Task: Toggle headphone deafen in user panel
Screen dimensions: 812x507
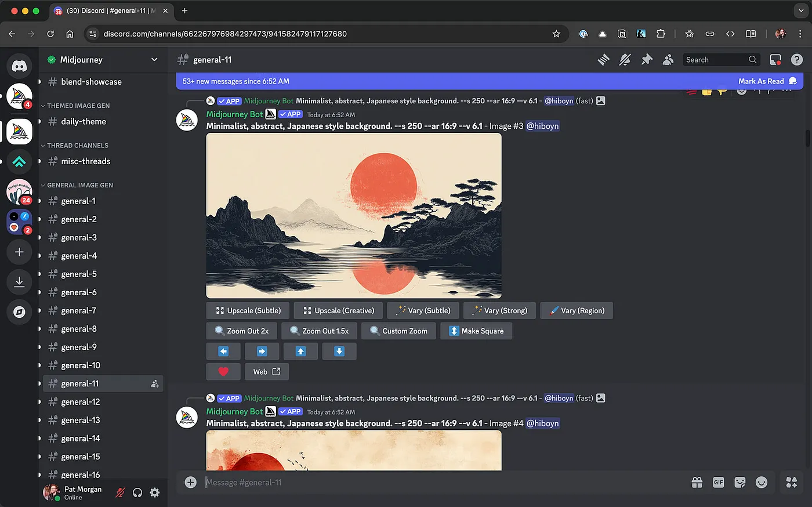Action: (137, 492)
